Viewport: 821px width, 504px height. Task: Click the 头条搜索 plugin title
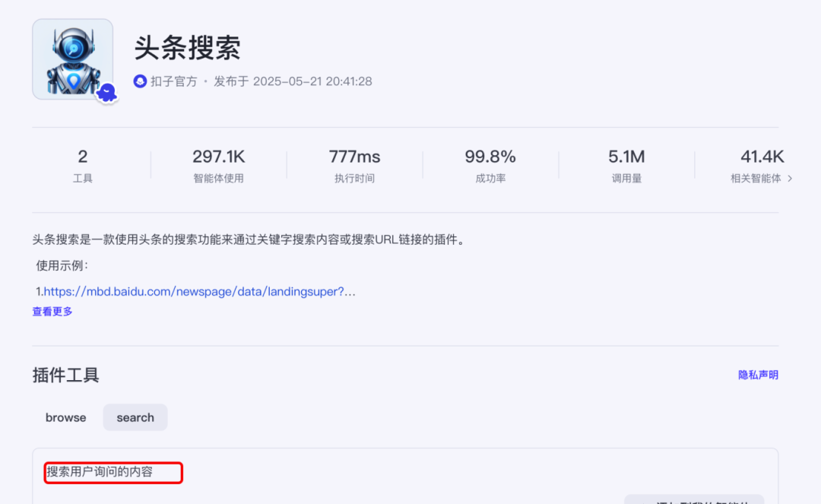(x=188, y=48)
